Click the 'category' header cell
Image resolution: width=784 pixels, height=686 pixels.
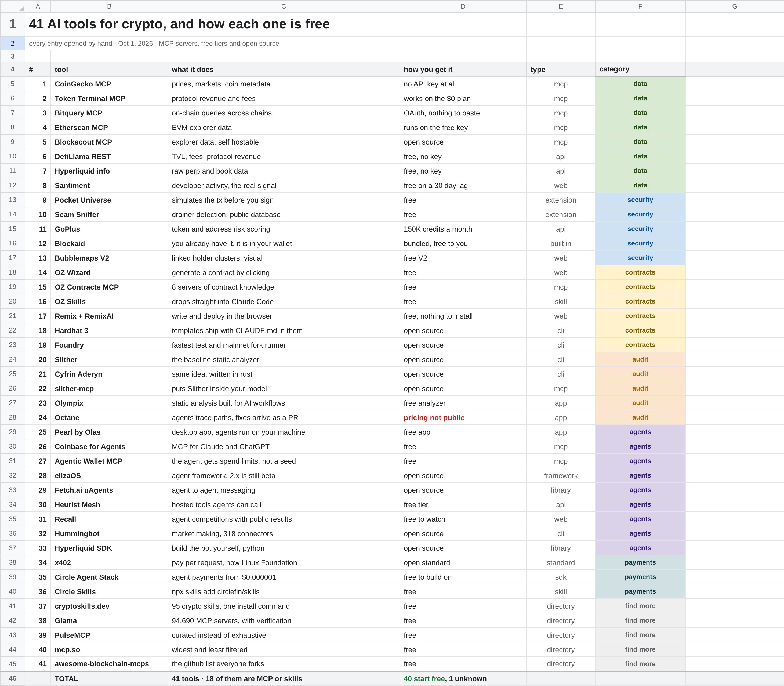point(640,69)
